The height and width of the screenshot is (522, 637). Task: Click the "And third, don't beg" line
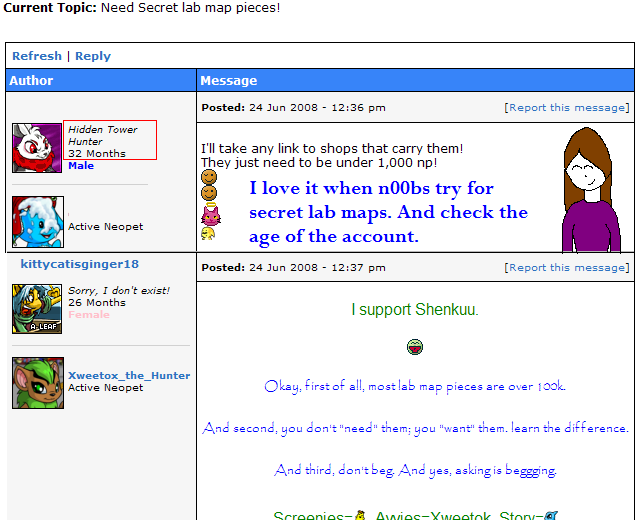415,470
